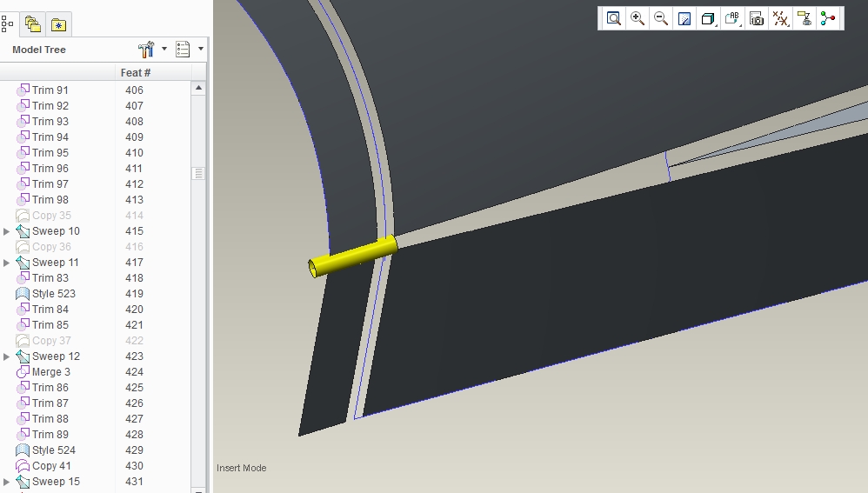Click the Merge 3 feature icon
Screen dimensions: 868x493
tap(23, 372)
